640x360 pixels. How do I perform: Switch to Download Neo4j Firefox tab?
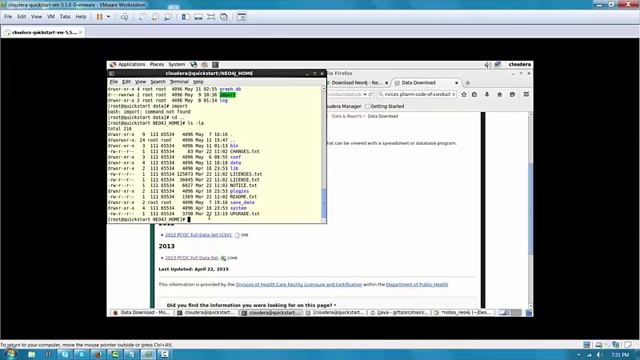pos(358,83)
